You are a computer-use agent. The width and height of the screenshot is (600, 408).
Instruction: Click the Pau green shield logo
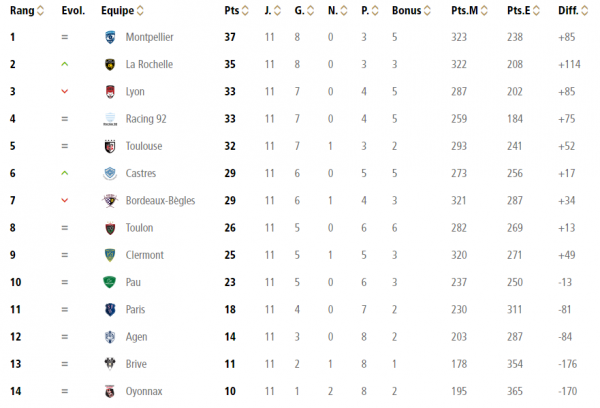pyautogui.click(x=110, y=282)
